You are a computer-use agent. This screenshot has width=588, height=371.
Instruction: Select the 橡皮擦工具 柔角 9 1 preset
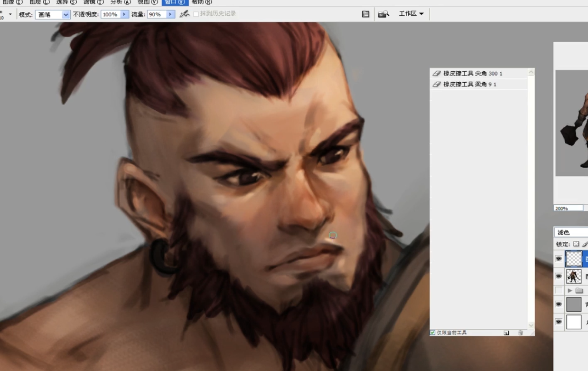pos(478,84)
